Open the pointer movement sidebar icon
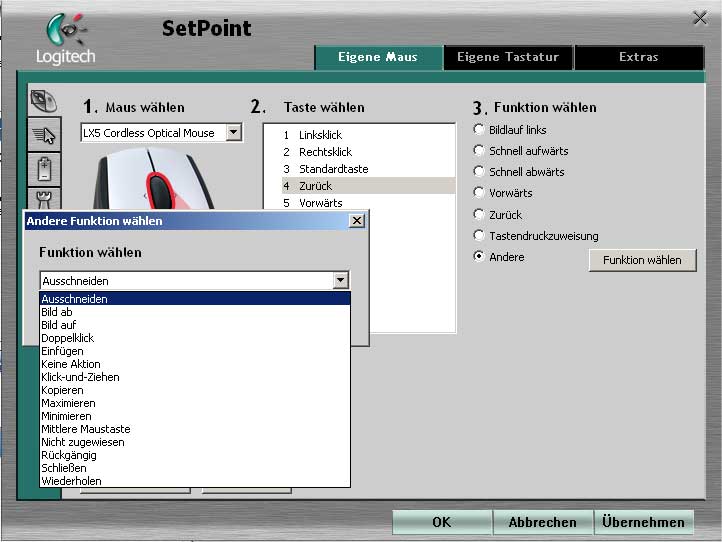Image resolution: width=722 pixels, height=542 pixels. (x=44, y=135)
